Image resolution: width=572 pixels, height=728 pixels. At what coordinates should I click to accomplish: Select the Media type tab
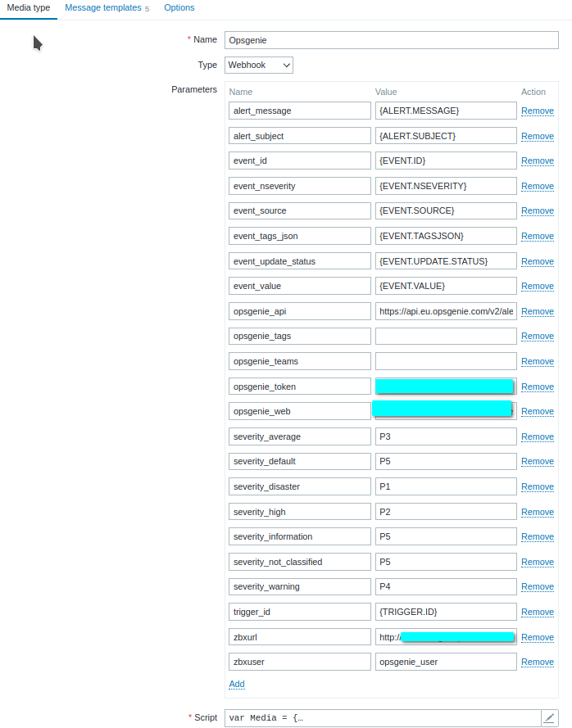coord(29,8)
